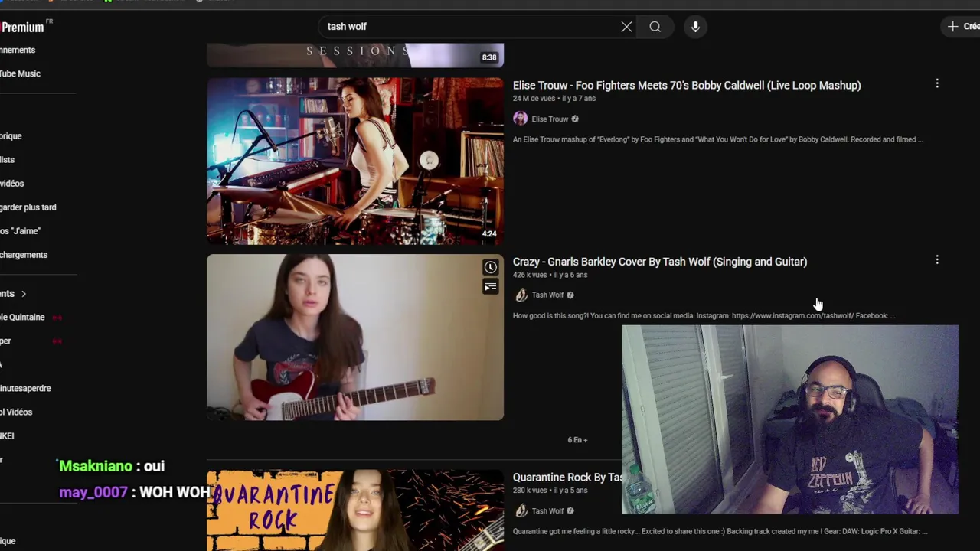980x551 pixels.
Task: Click the 6 En + label below Crazy cover
Action: coord(577,440)
